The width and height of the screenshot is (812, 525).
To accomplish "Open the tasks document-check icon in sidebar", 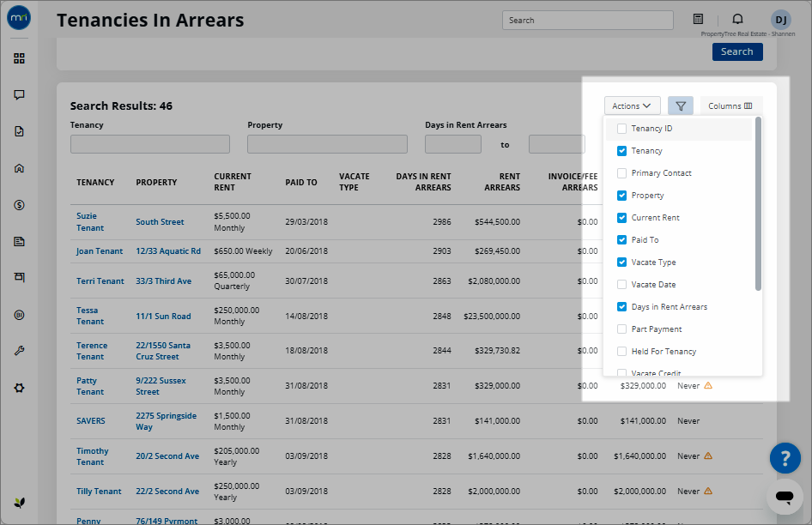I will [x=19, y=131].
